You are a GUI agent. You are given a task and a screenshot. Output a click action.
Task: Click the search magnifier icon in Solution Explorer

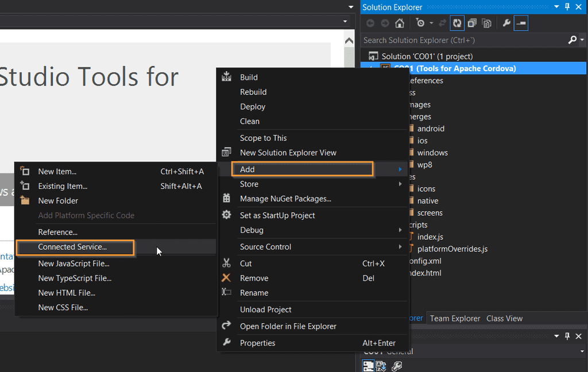point(572,40)
